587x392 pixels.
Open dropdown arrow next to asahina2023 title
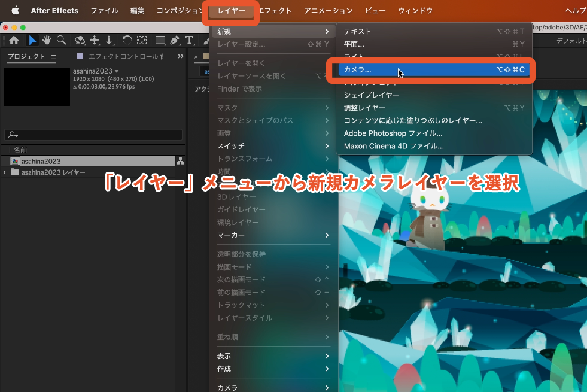[117, 71]
